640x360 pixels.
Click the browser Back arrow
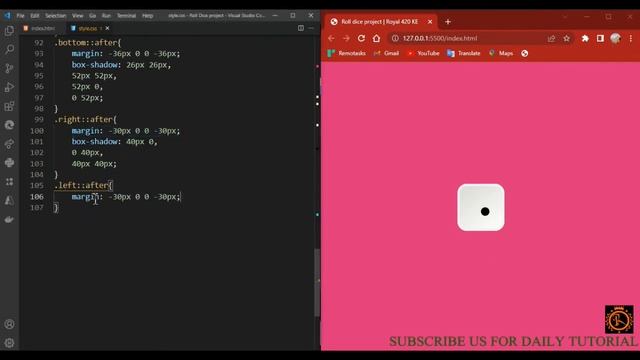(x=331, y=38)
